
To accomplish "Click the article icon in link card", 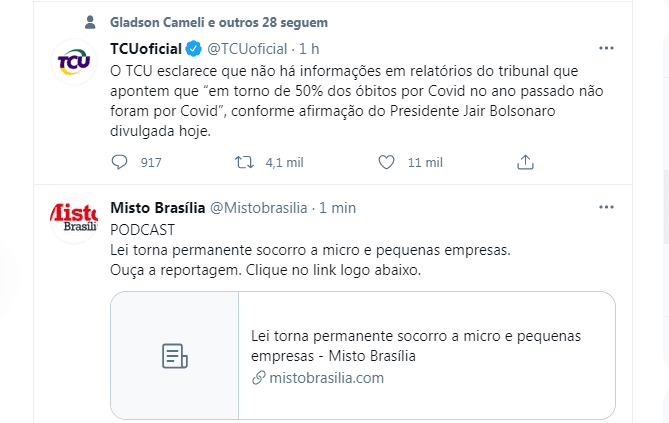I will [175, 355].
